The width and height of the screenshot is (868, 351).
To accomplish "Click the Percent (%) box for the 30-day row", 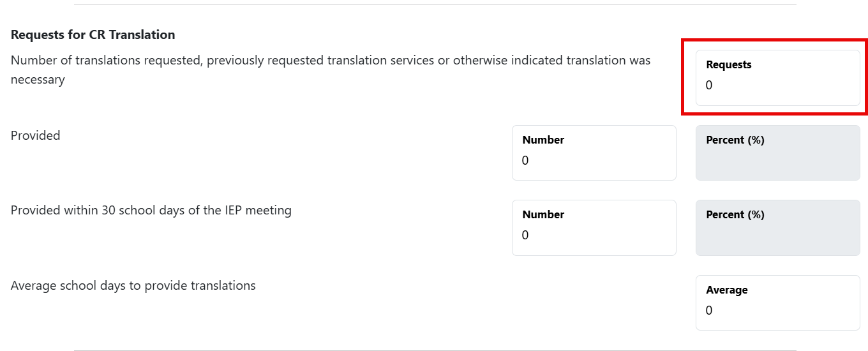I will (x=777, y=228).
